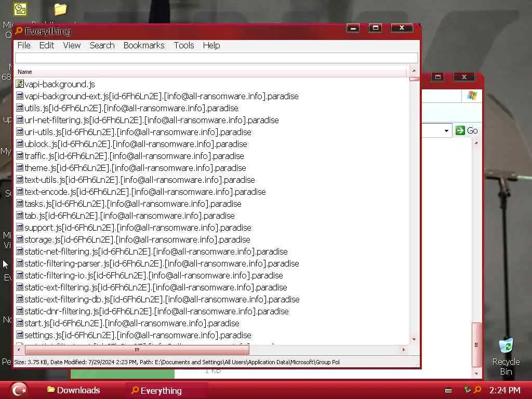Click the theme.js paradise file icon
The image size is (532, 399).
pyautogui.click(x=20, y=168)
